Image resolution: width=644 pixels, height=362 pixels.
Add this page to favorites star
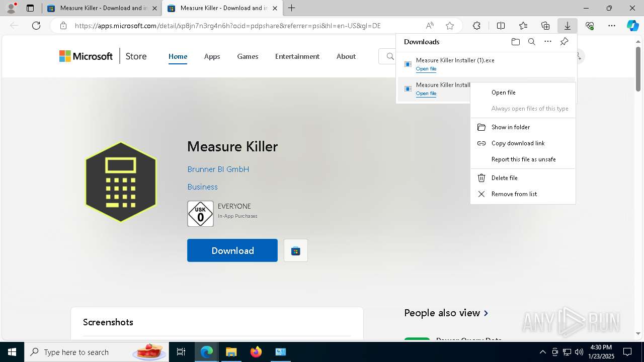click(x=450, y=26)
